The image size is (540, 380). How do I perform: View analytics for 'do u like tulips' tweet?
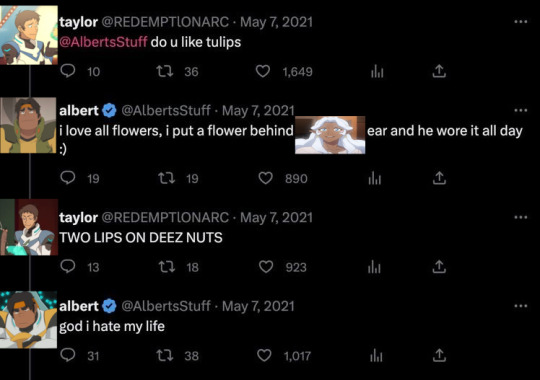tap(377, 71)
